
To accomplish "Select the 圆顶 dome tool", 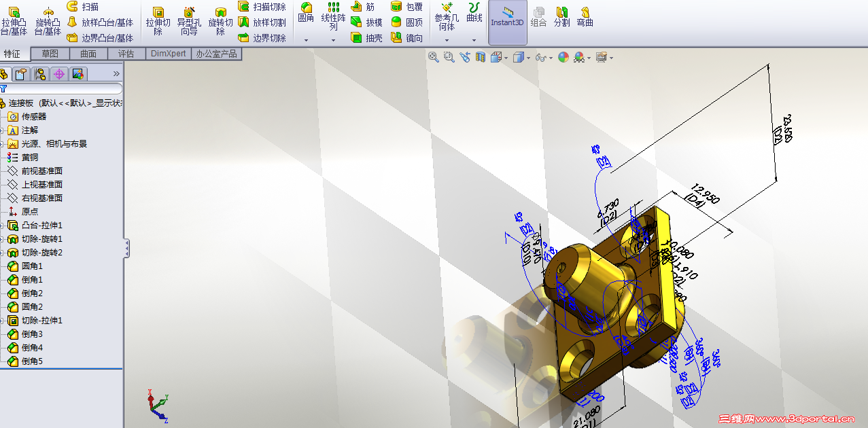I will [x=406, y=22].
